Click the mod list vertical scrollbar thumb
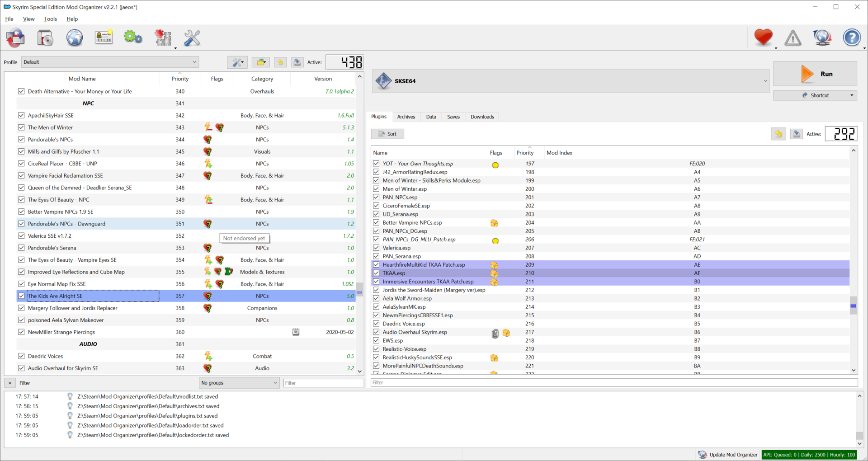 (x=359, y=289)
